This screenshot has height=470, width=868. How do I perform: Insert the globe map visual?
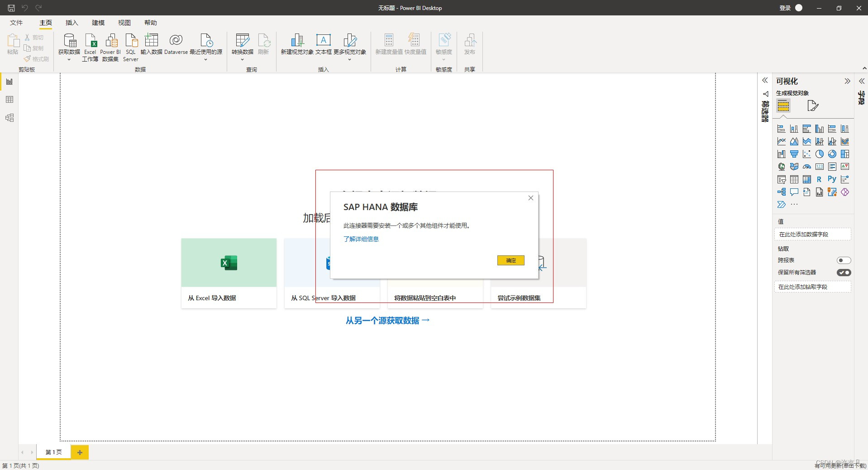[x=781, y=167]
